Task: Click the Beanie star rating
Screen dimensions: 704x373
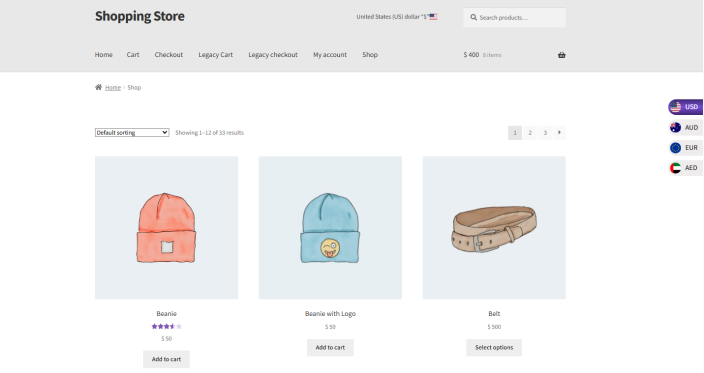Action: (x=167, y=326)
